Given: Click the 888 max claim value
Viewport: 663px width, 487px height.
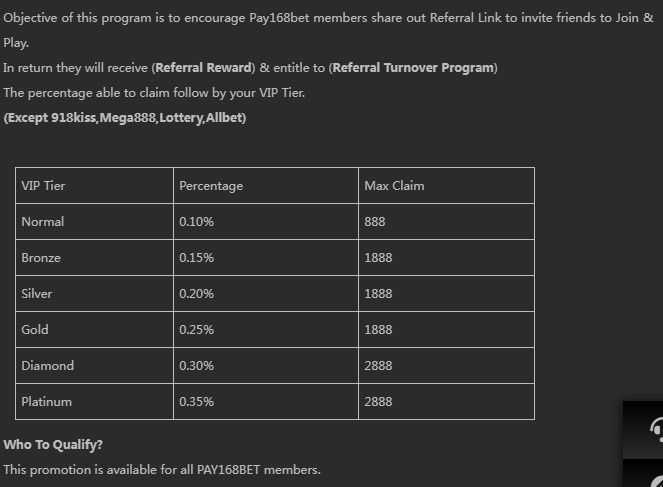Looking at the screenshot, I should (375, 222).
